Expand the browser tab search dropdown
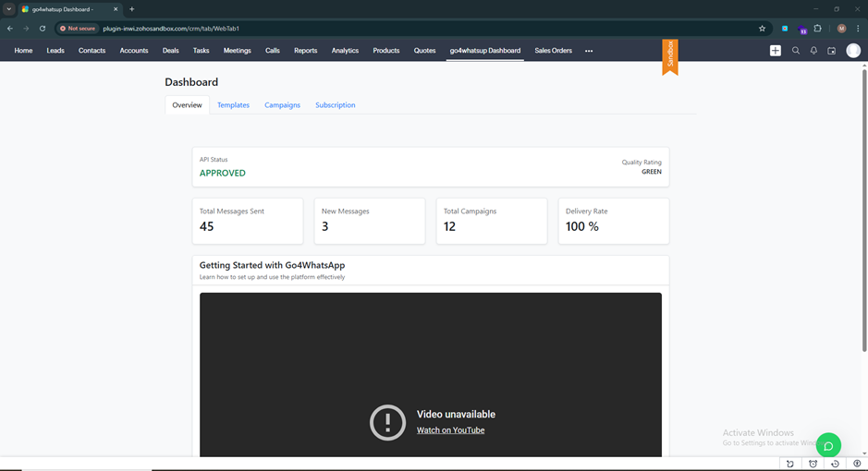Image resolution: width=868 pixels, height=471 pixels. 9,9
